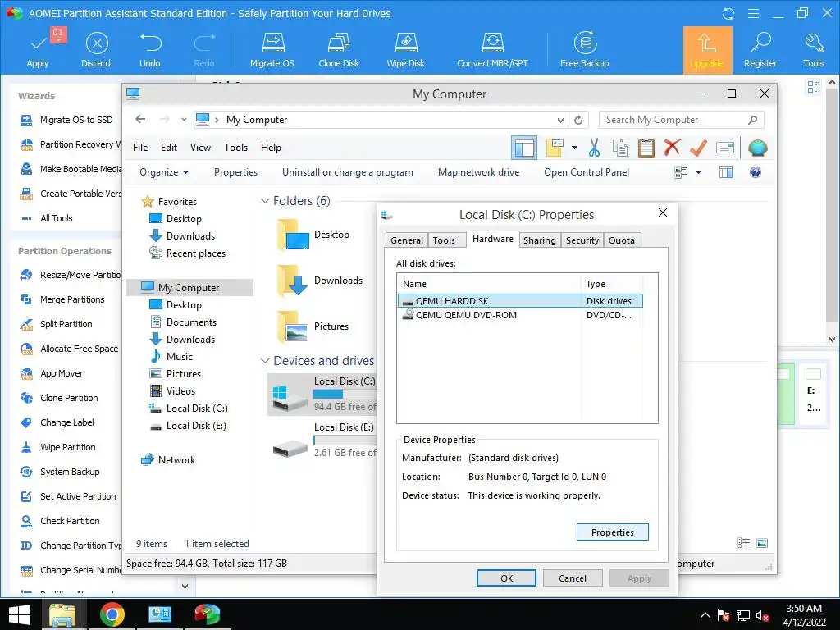The width and height of the screenshot is (840, 630).
Task: Open the Organize dropdown
Action: click(x=164, y=172)
